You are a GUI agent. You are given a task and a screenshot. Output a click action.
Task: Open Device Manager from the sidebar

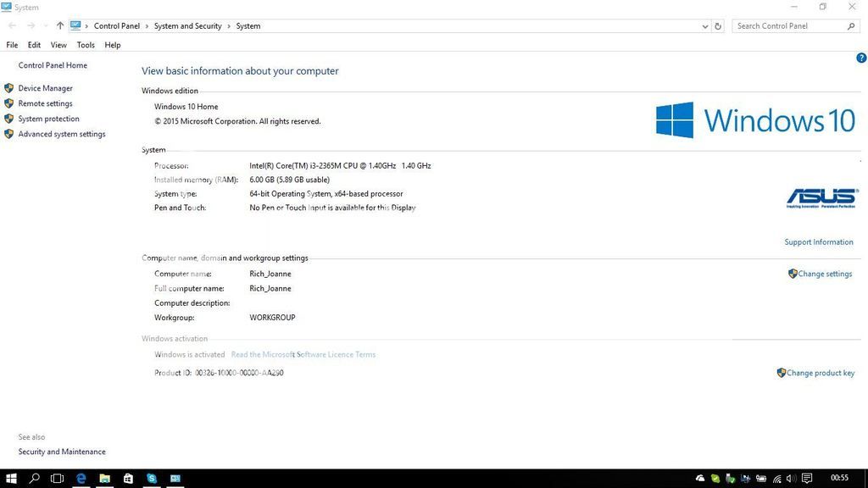click(x=46, y=88)
